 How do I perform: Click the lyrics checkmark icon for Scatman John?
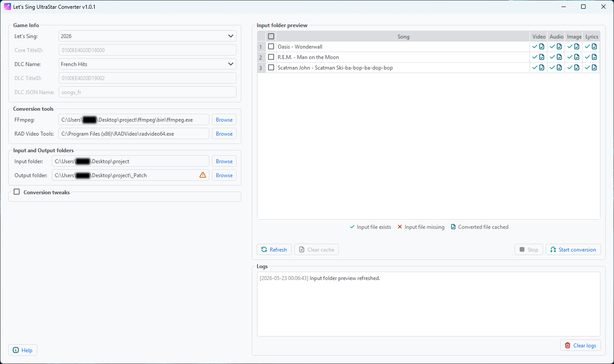(x=587, y=68)
